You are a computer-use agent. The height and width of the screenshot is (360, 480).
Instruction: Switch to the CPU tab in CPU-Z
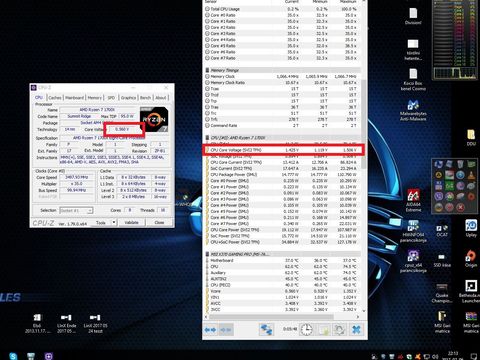(x=39, y=97)
